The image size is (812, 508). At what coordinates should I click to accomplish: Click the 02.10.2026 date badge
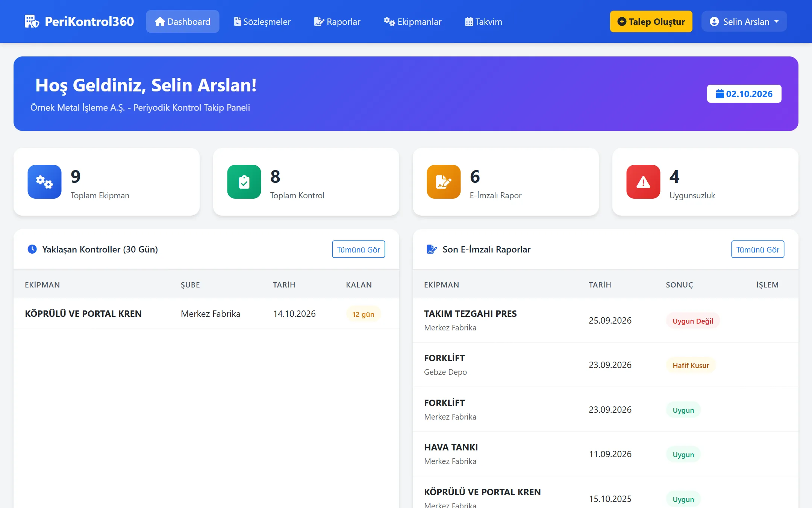744,94
